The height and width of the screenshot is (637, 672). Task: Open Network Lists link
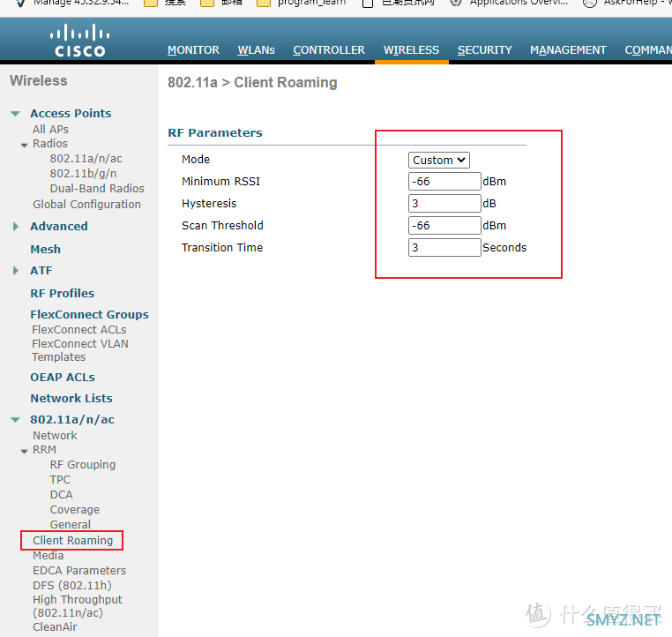coord(71,398)
